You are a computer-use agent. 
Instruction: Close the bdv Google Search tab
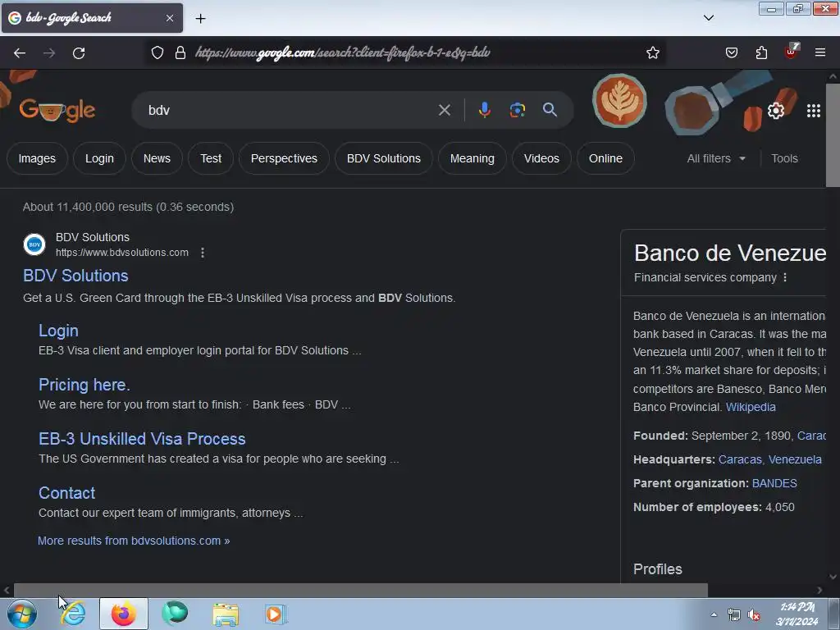(x=169, y=18)
